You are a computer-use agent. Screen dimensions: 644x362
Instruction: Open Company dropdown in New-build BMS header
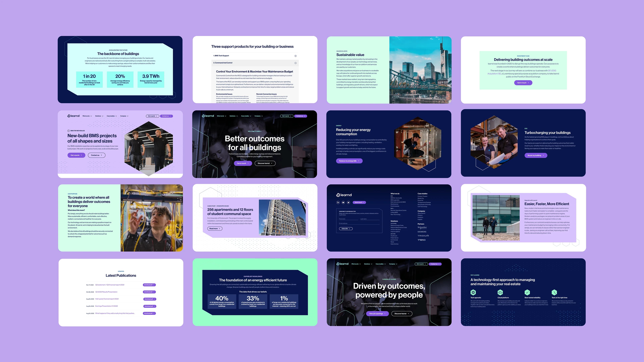point(124,116)
